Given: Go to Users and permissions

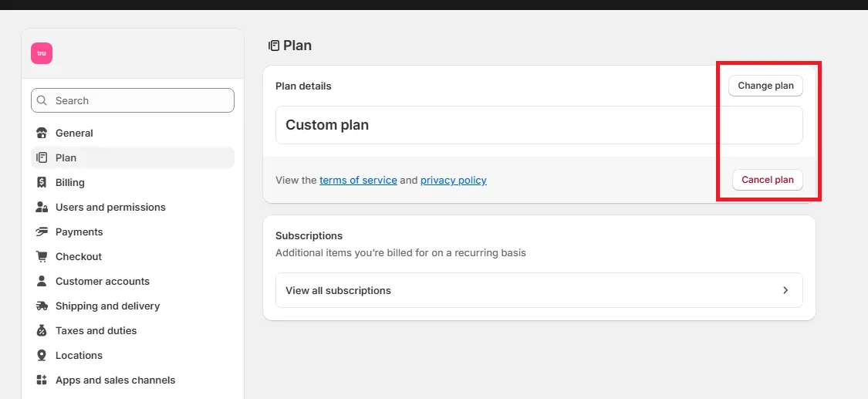Looking at the screenshot, I should [133, 207].
